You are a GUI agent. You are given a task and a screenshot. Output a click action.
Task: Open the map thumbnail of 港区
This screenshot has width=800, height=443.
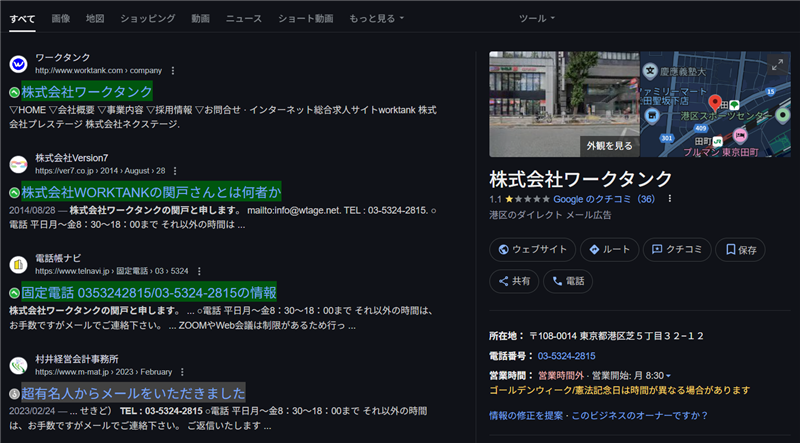(715, 104)
